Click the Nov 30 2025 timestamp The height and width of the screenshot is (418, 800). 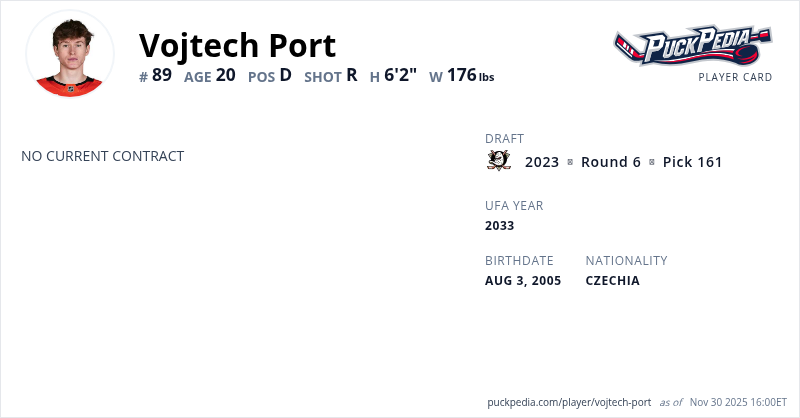pos(739,402)
